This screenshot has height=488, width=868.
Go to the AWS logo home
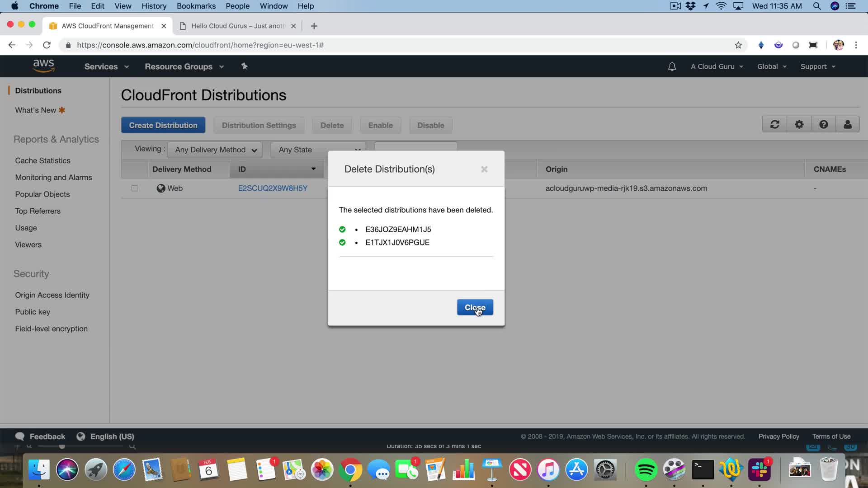[x=43, y=66]
